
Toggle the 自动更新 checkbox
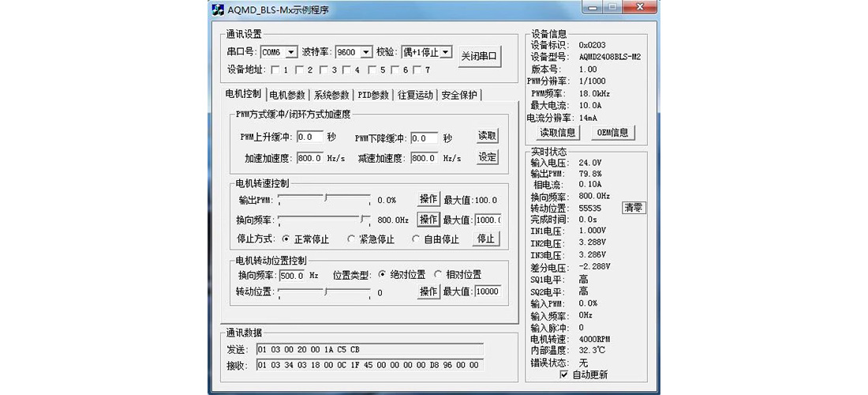tap(564, 374)
